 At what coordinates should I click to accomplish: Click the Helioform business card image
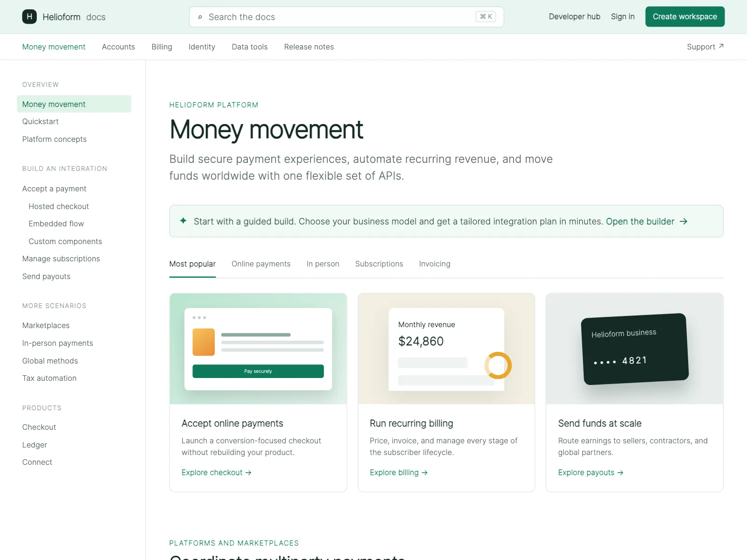point(634,349)
